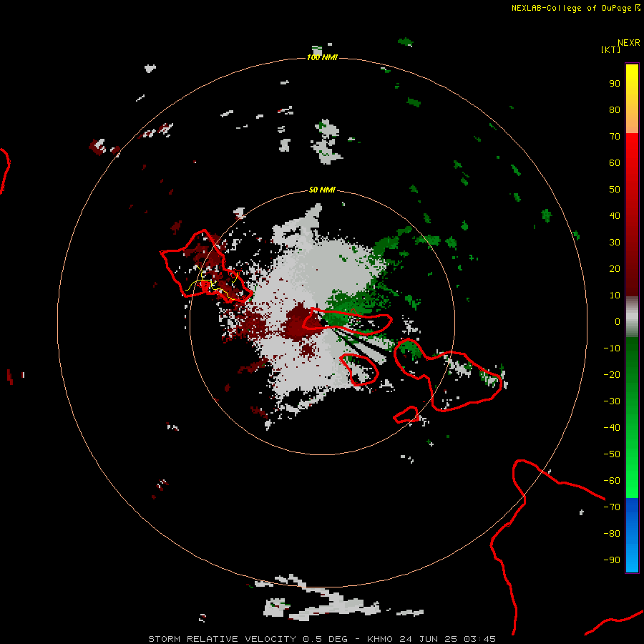Click the -20 value on the velocity scale

coord(612,375)
